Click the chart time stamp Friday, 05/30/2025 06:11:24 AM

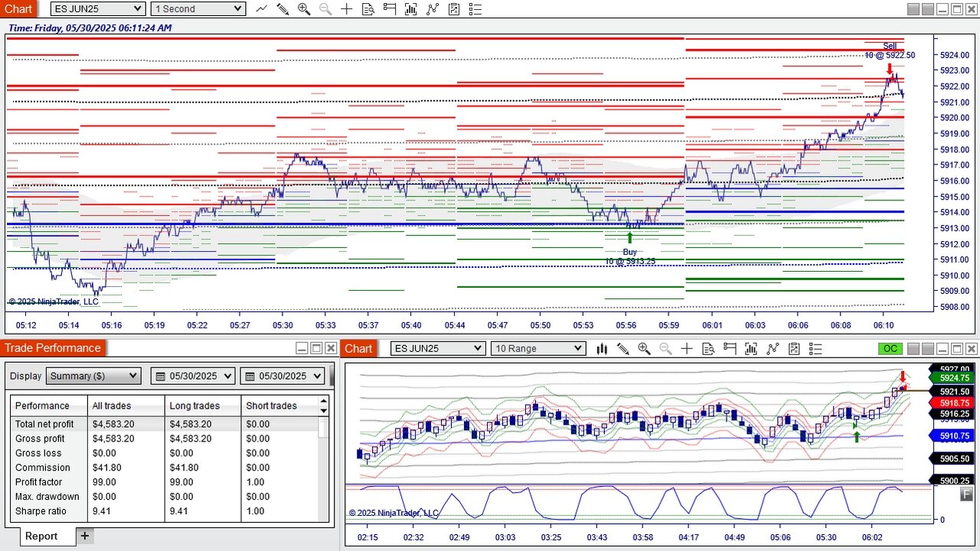pyautogui.click(x=90, y=28)
